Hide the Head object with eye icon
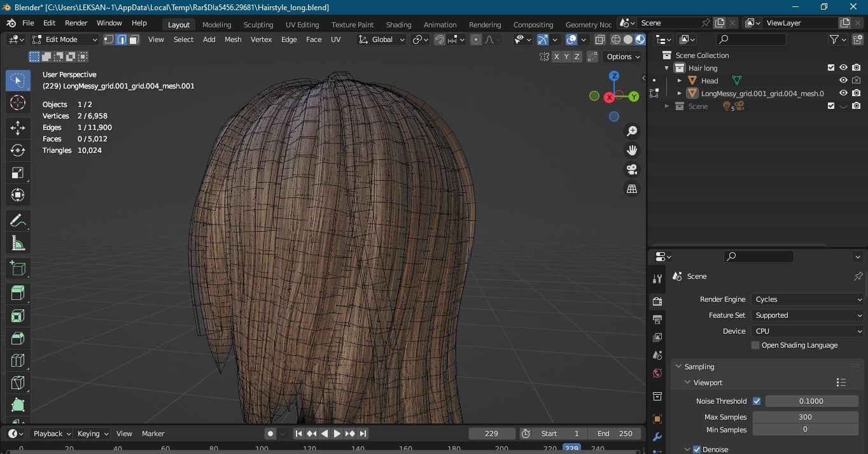Image resolution: width=868 pixels, height=454 pixels. point(843,81)
